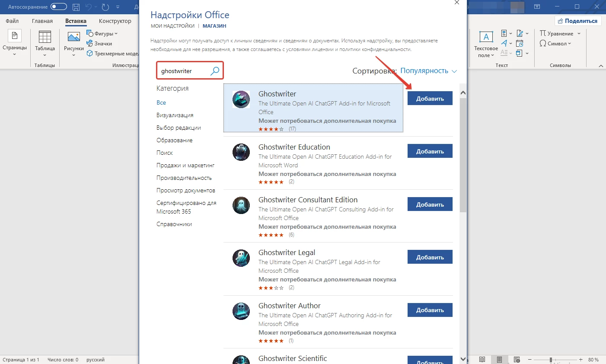The height and width of the screenshot is (364, 606).
Task: Click the Ghostwriter Consultant Edition thumbnail
Action: (241, 205)
